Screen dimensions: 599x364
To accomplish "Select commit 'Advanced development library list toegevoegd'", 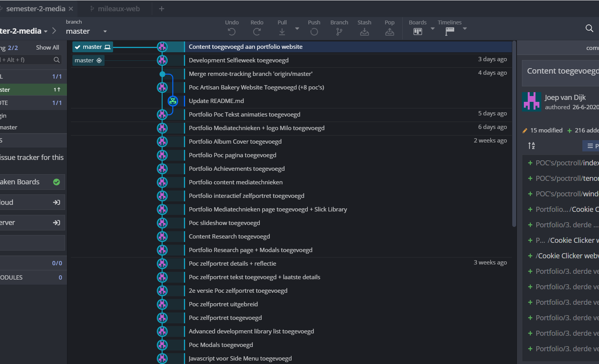I will (251, 331).
